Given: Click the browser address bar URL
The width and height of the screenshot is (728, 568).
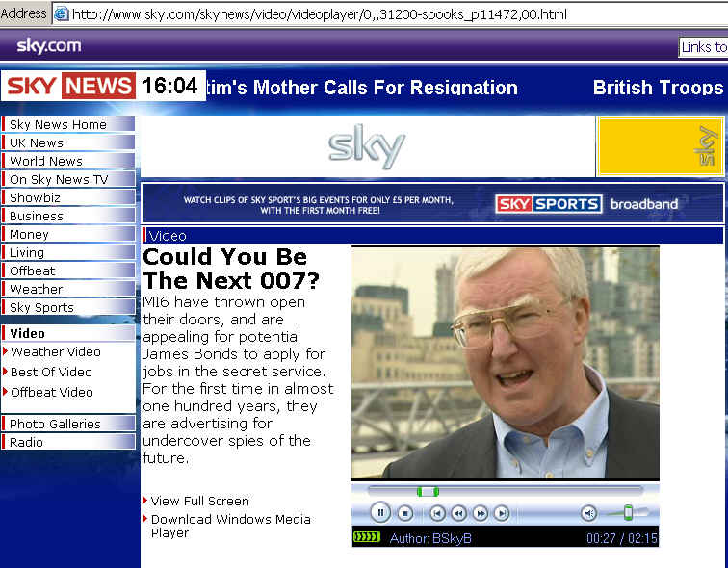Looking at the screenshot, I should 318,13.
